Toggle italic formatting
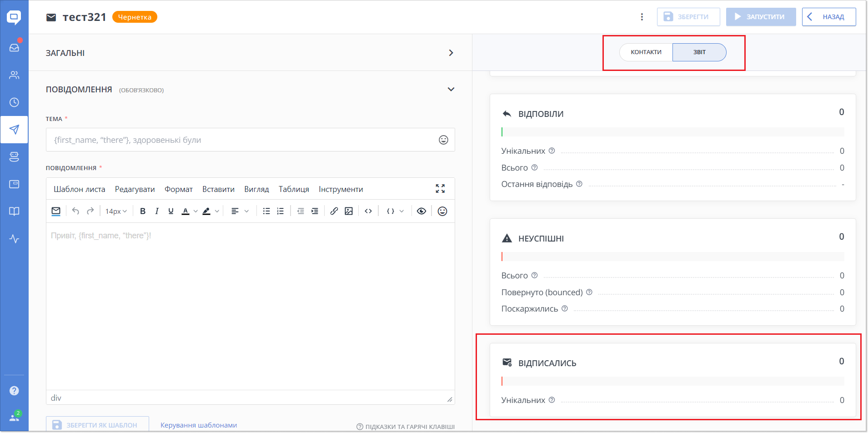The height and width of the screenshot is (433, 868). 157,211
